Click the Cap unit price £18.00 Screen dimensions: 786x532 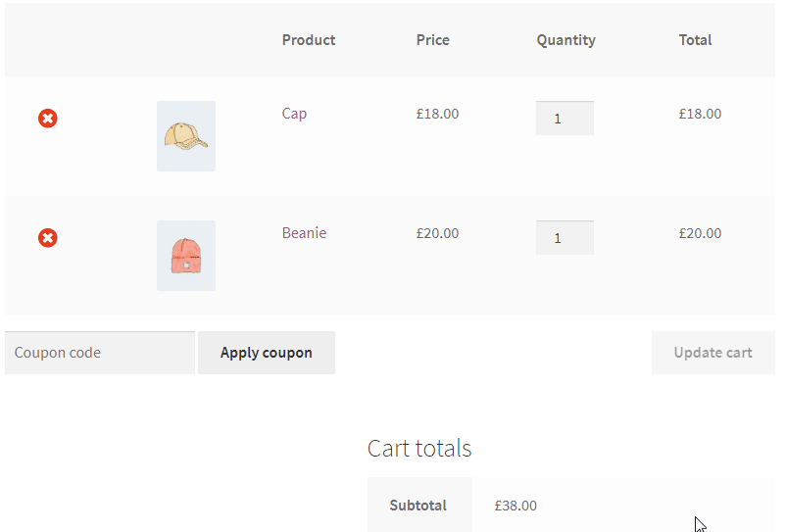click(437, 114)
